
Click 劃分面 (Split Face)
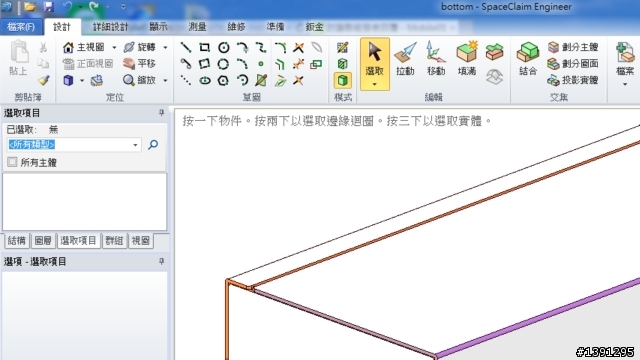coord(573,64)
